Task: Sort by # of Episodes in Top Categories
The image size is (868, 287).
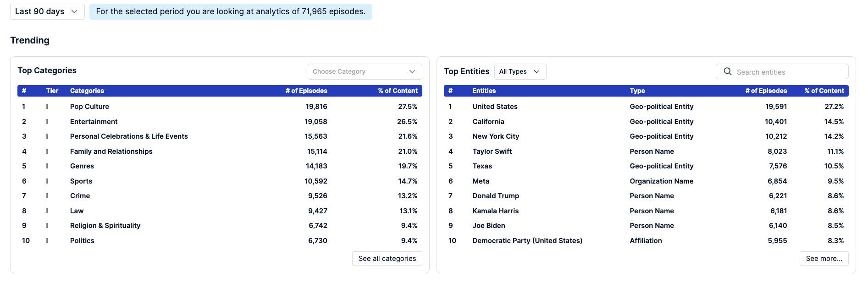Action: point(306,91)
